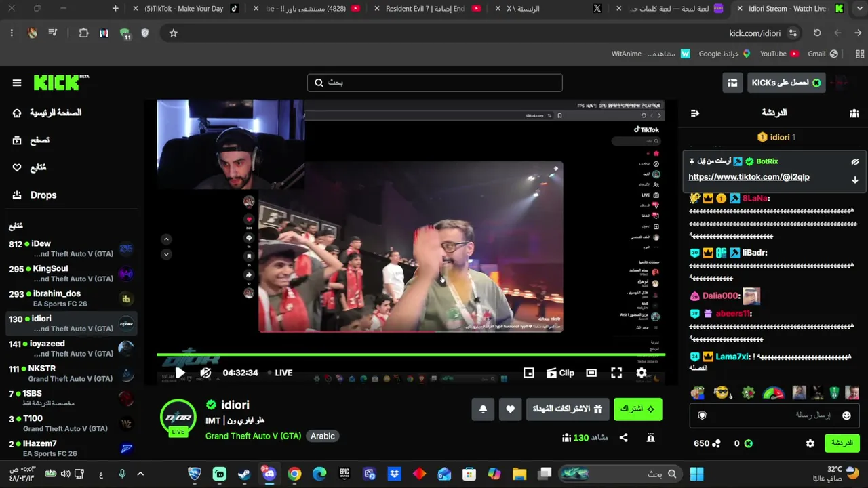The image size is (868, 488).
Task: Collapse the chat panel
Action: click(x=694, y=113)
